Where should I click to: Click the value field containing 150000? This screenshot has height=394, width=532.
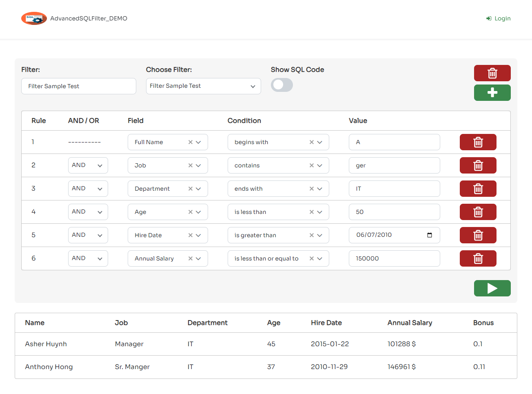pyautogui.click(x=395, y=258)
